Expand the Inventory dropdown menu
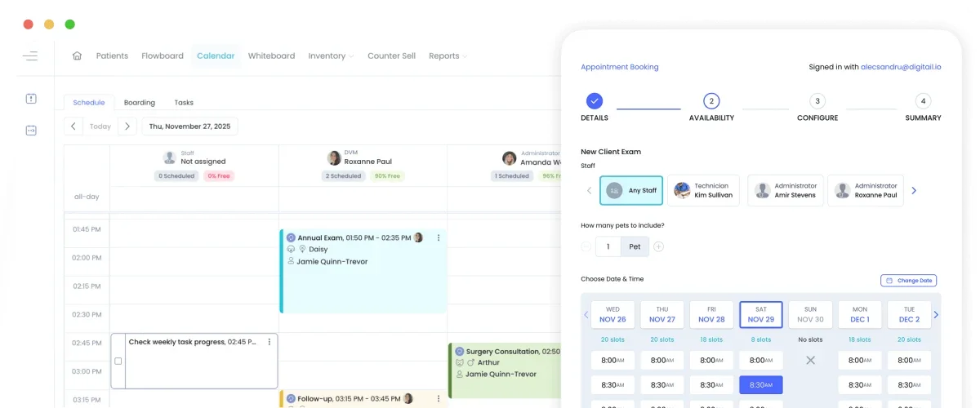The image size is (980, 408). [331, 56]
